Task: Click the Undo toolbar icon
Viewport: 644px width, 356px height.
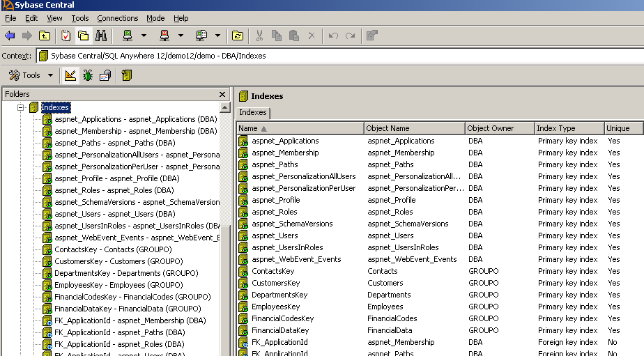Action: point(333,36)
